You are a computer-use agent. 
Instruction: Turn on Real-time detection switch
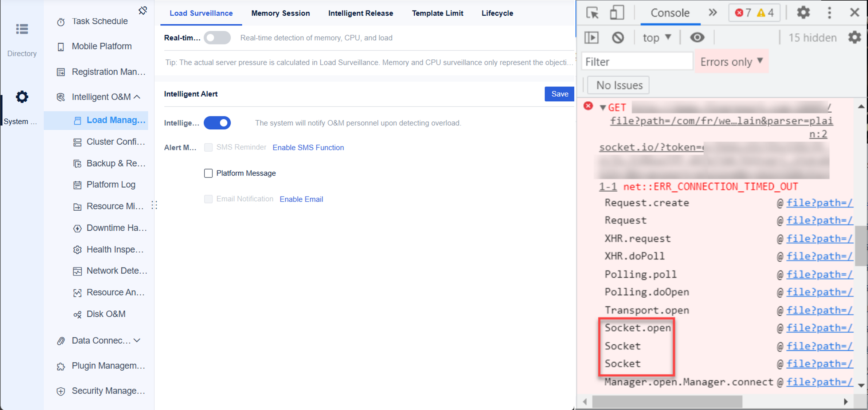coord(217,38)
